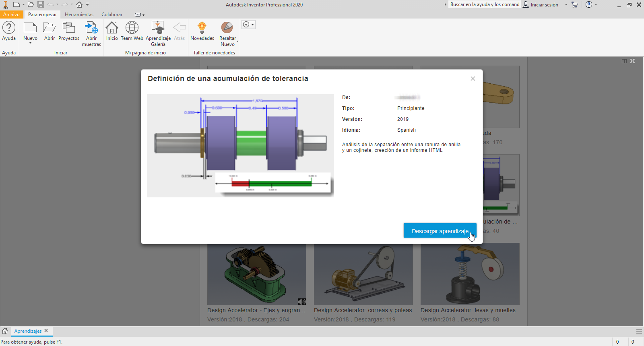
Task: Click the Nuevo file icon in the ribbon
Action: pyautogui.click(x=30, y=28)
